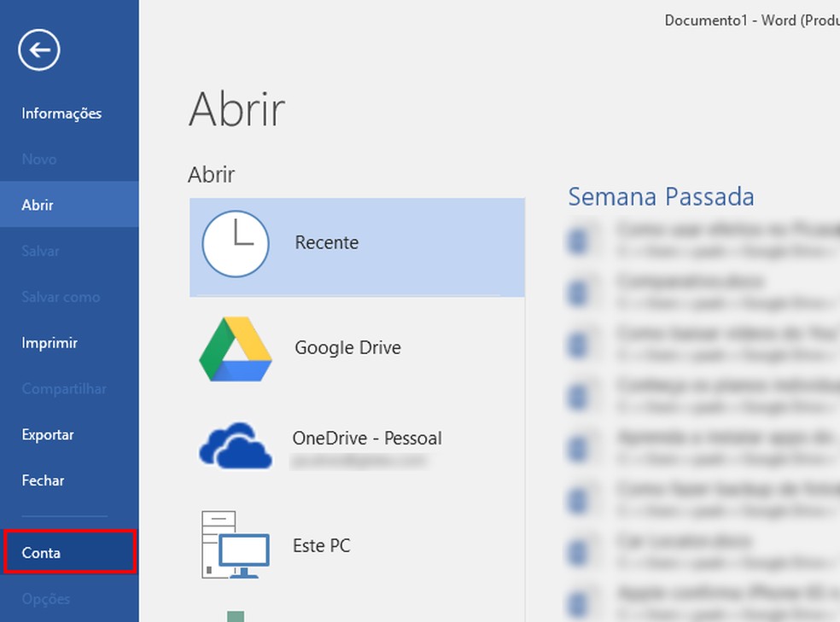This screenshot has height=622, width=840.
Task: Click the Abrir page title
Action: coord(236,109)
